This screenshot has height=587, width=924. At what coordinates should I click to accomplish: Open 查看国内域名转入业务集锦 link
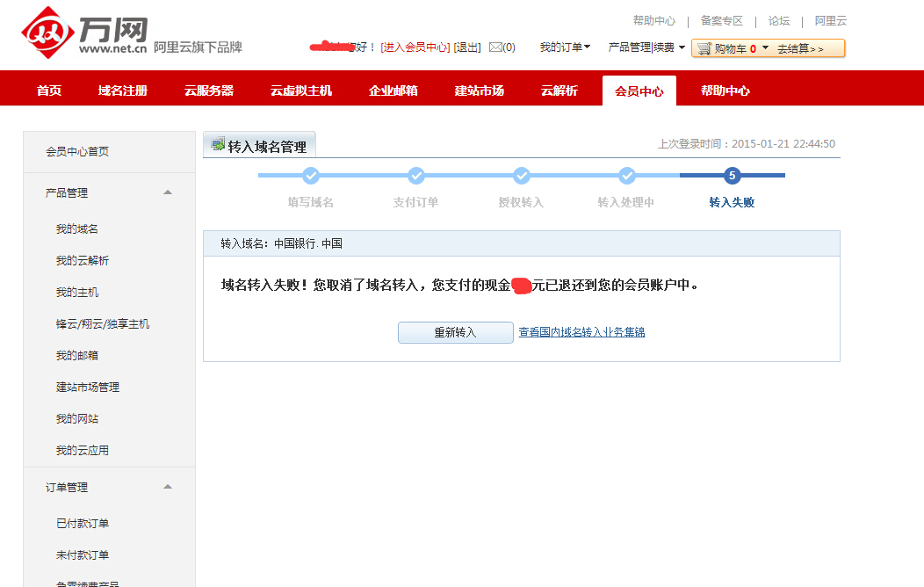coord(581,332)
